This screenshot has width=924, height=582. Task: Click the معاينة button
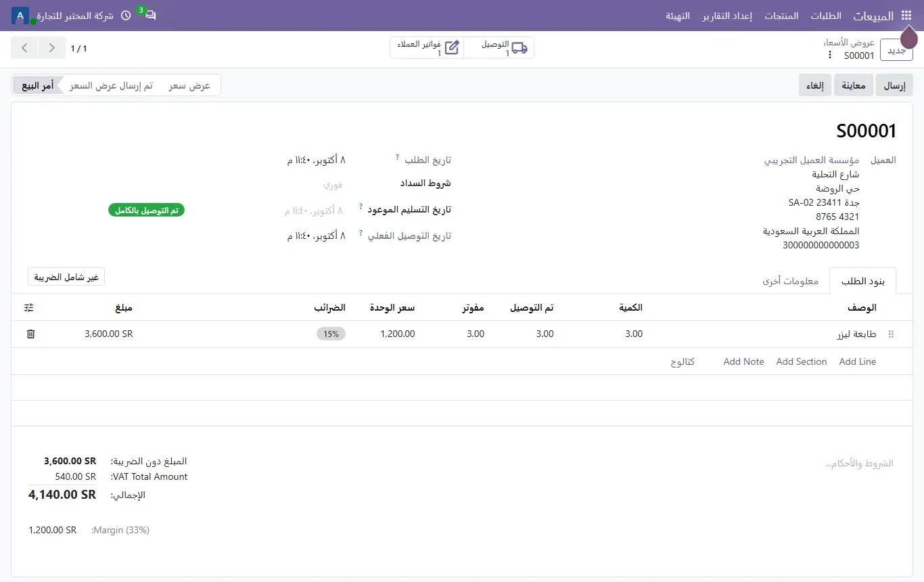854,85
